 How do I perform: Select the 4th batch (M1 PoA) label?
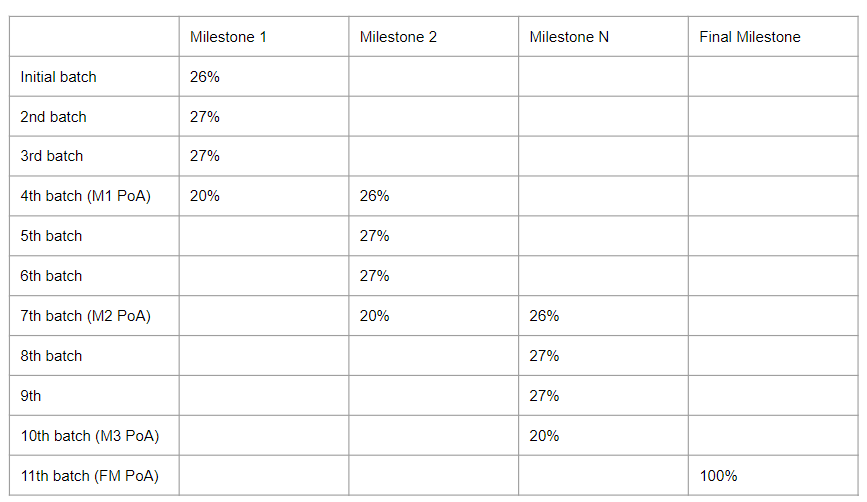click(85, 196)
